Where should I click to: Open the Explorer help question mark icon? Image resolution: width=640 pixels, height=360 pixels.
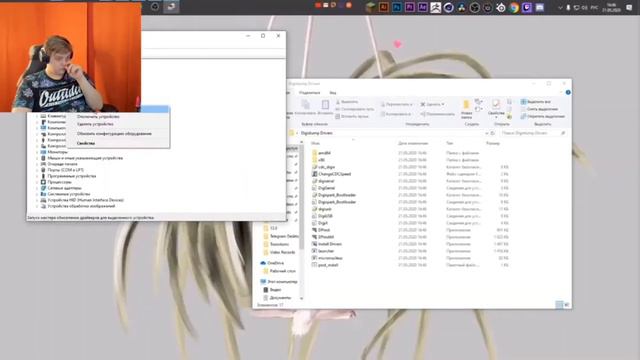(568, 93)
